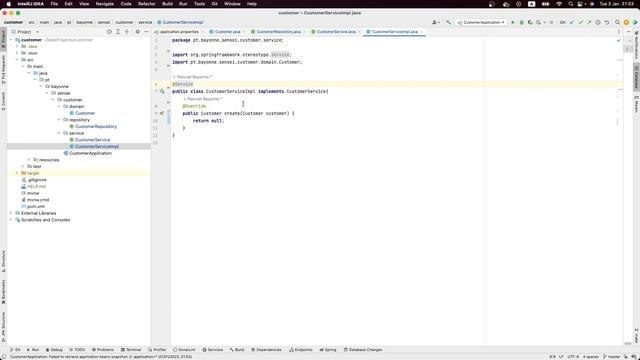This screenshot has height=360, width=640.
Task: Select pom.xml in project tree
Action: [x=36, y=207]
